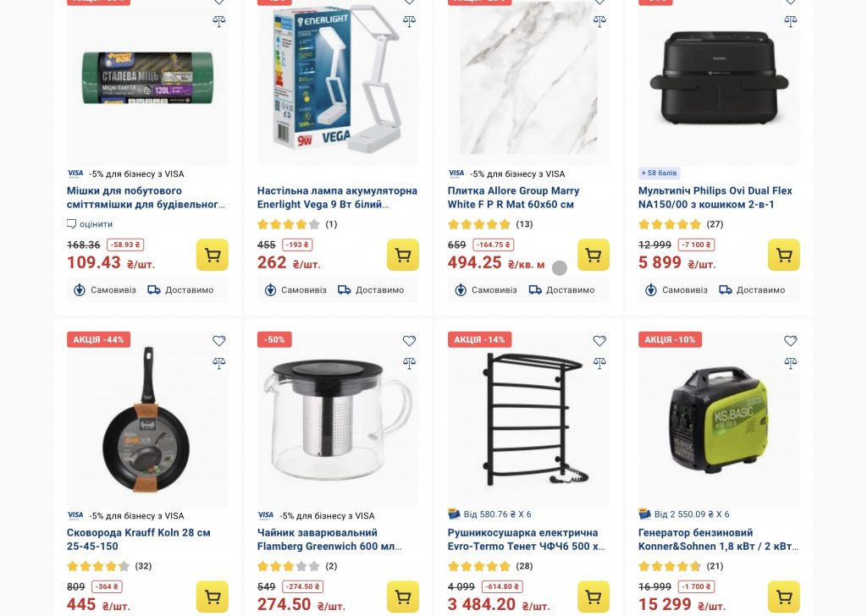The width and height of the screenshot is (867, 616).
Task: Add Allore Group Marry White tile to cart
Action: [594, 255]
